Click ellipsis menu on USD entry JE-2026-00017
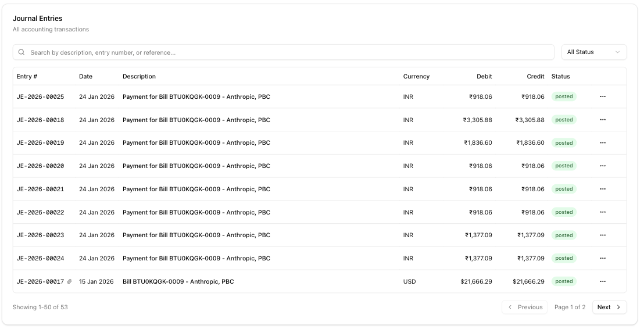This screenshot has height=329, width=644. 602,281
